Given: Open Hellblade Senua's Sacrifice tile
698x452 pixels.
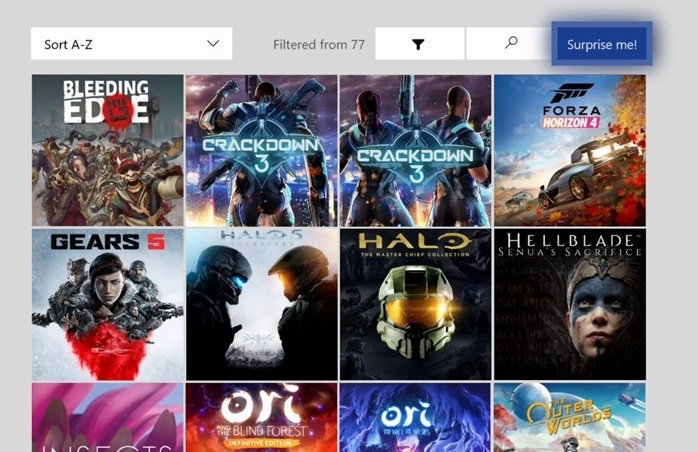Looking at the screenshot, I should tap(570, 305).
